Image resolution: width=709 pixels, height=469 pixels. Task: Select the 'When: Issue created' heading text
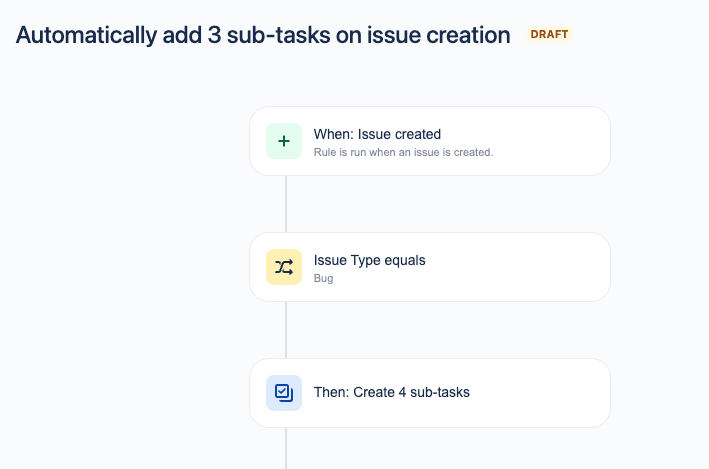click(377, 134)
